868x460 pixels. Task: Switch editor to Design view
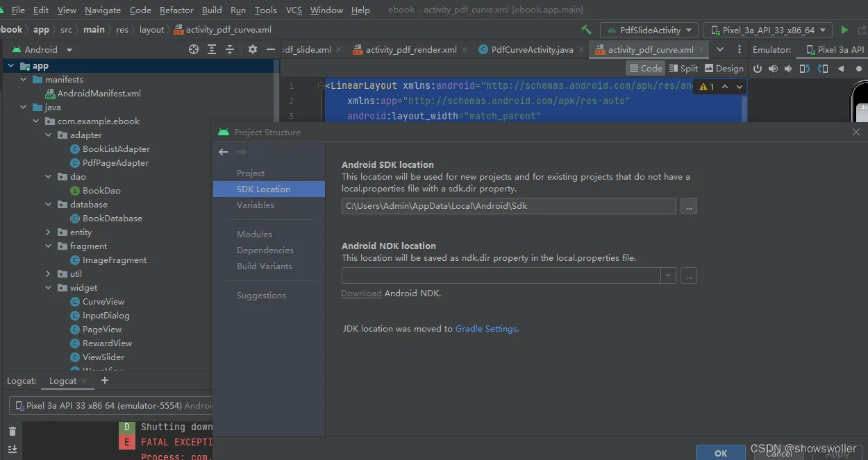(724, 68)
